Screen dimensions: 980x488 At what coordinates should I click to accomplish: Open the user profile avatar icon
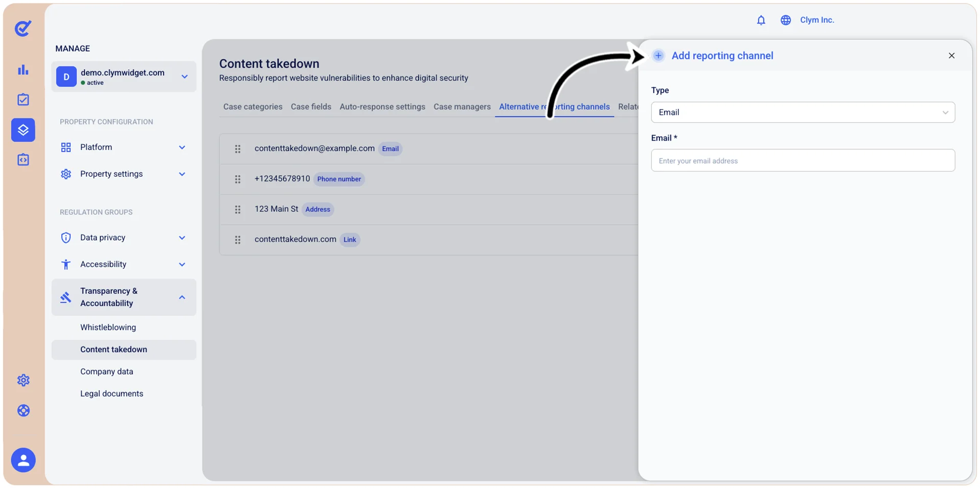tap(23, 460)
